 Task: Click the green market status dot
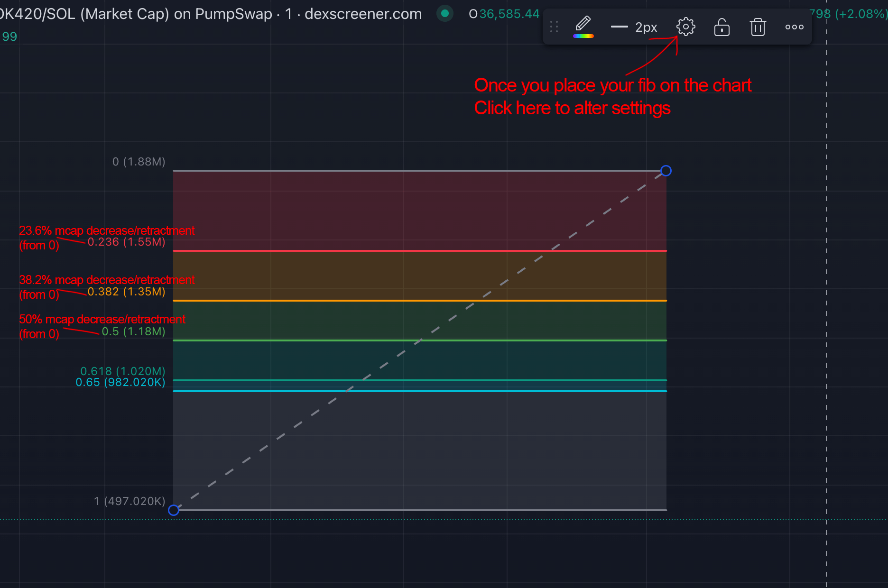[444, 14]
